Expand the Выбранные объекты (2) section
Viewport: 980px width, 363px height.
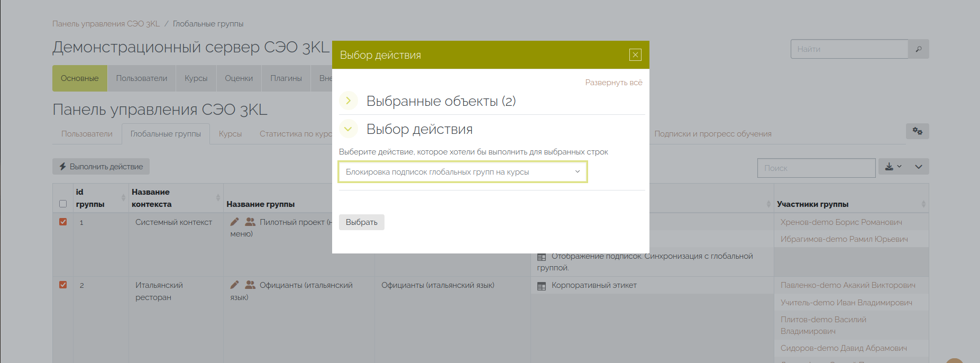click(x=348, y=101)
